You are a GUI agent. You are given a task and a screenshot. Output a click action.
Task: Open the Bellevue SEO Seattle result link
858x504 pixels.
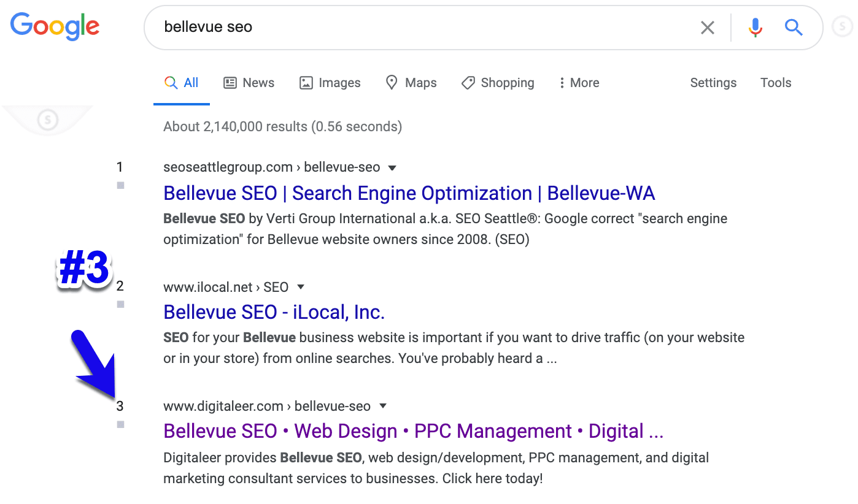click(x=409, y=193)
